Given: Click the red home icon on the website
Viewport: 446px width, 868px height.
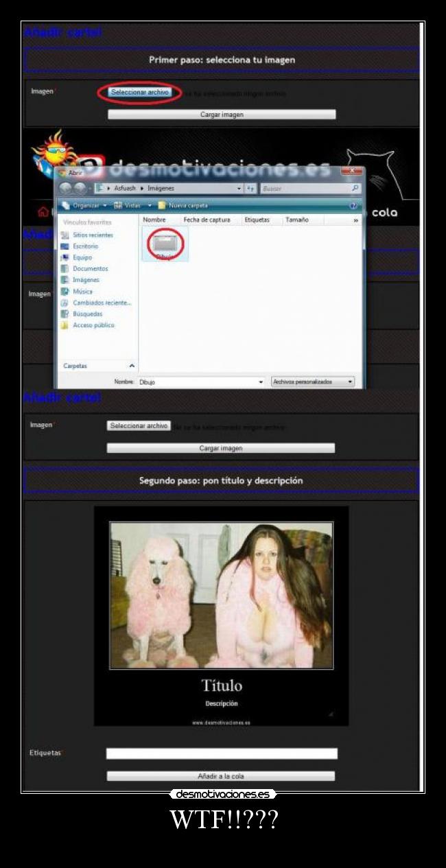Looking at the screenshot, I should (x=44, y=211).
